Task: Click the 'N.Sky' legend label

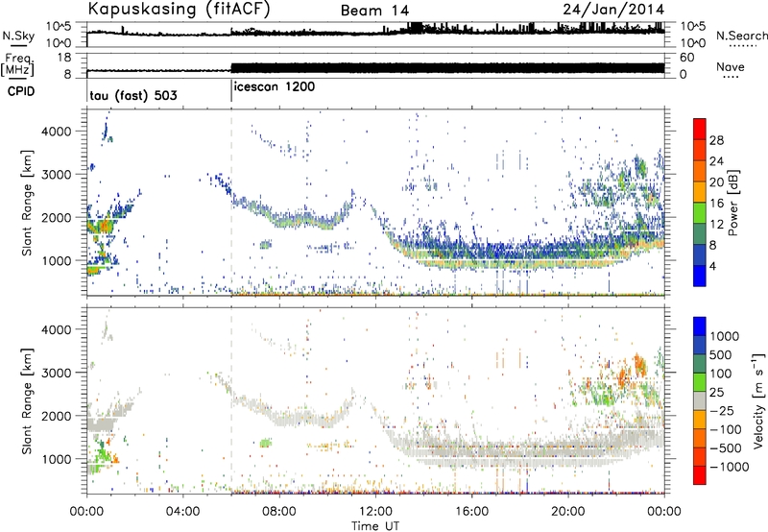Action: click(18, 36)
